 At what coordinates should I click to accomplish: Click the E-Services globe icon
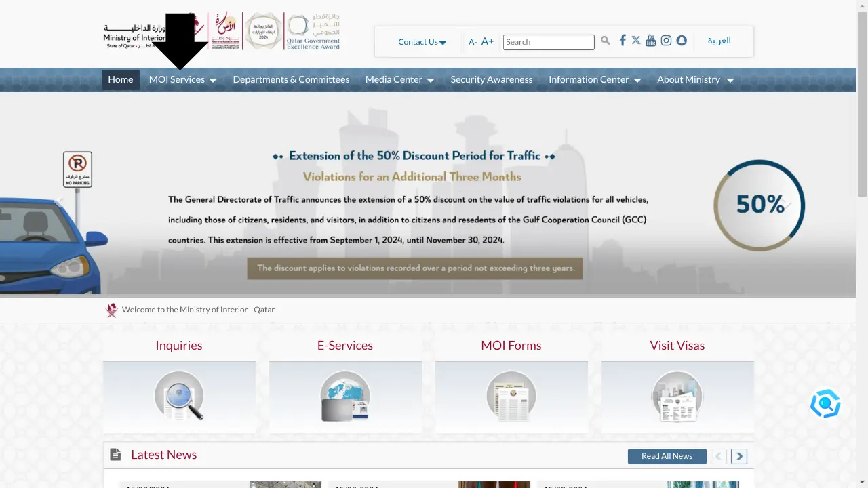(345, 396)
